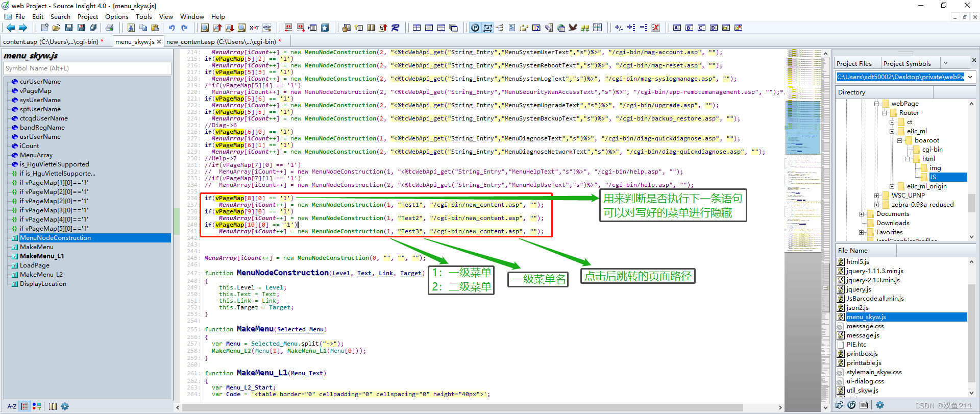Click the Tile Windows grid icon

(x=417, y=28)
